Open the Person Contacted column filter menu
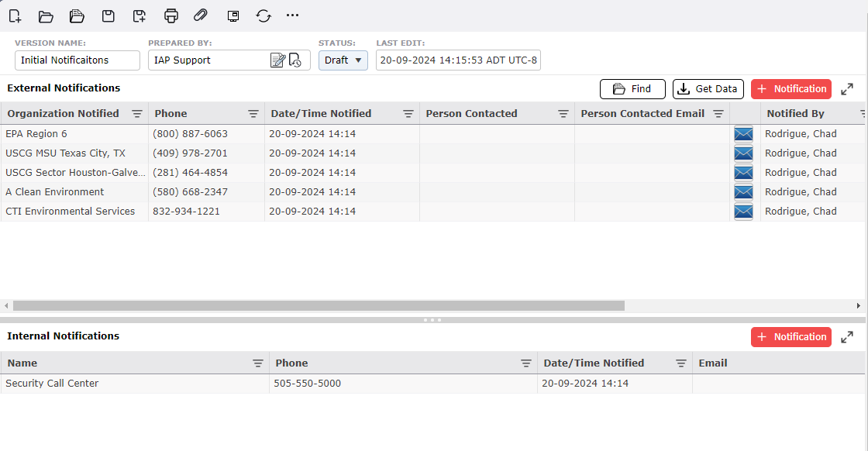 click(x=563, y=114)
